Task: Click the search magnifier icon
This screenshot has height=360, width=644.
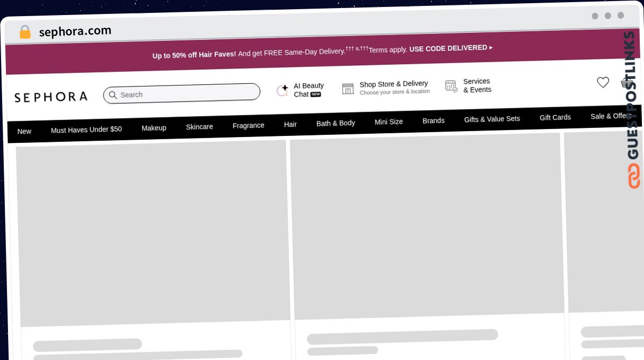Action: pos(113,95)
